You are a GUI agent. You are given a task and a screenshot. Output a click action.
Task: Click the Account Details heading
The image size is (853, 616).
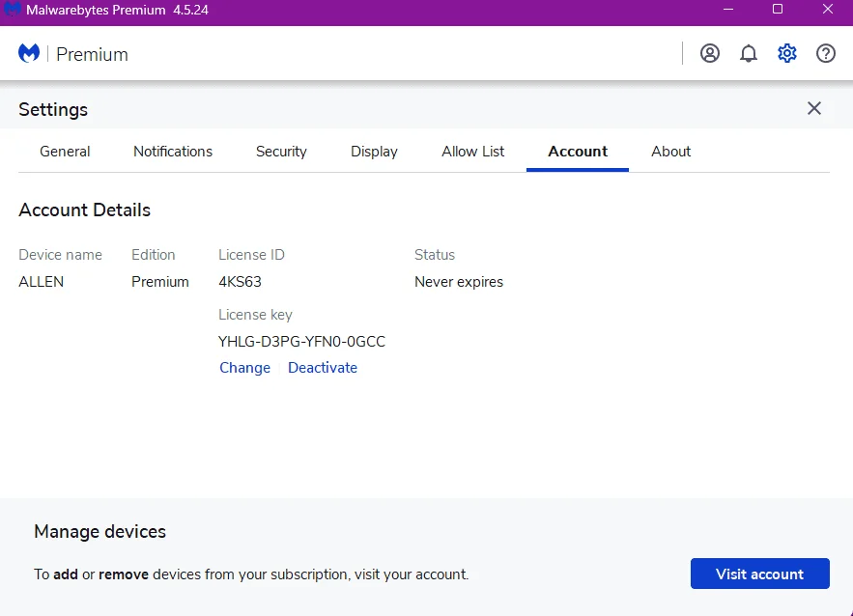(84, 210)
